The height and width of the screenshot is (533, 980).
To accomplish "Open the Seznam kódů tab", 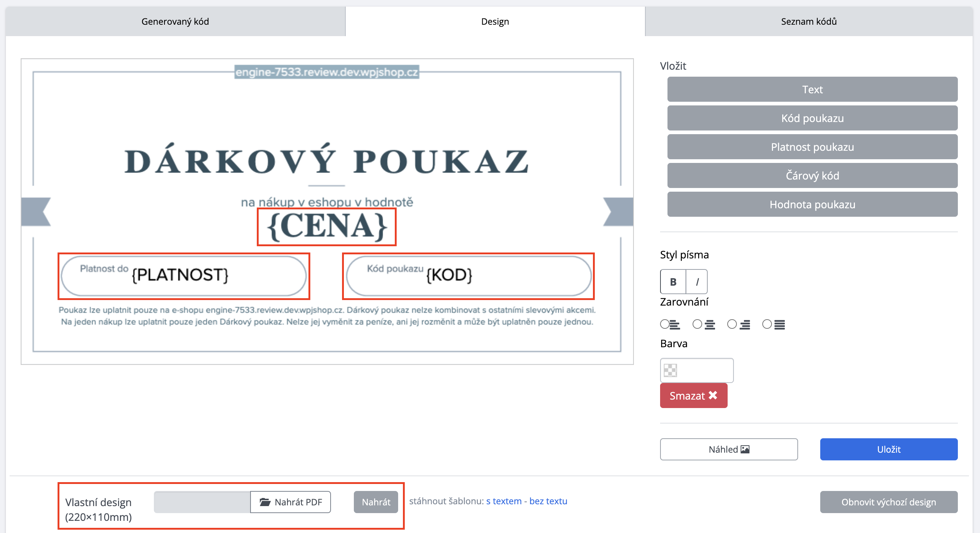I will tap(808, 21).
